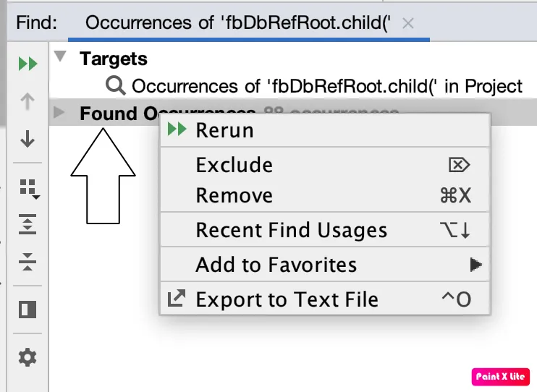Open the settings gear in Find sidebar

click(28, 357)
